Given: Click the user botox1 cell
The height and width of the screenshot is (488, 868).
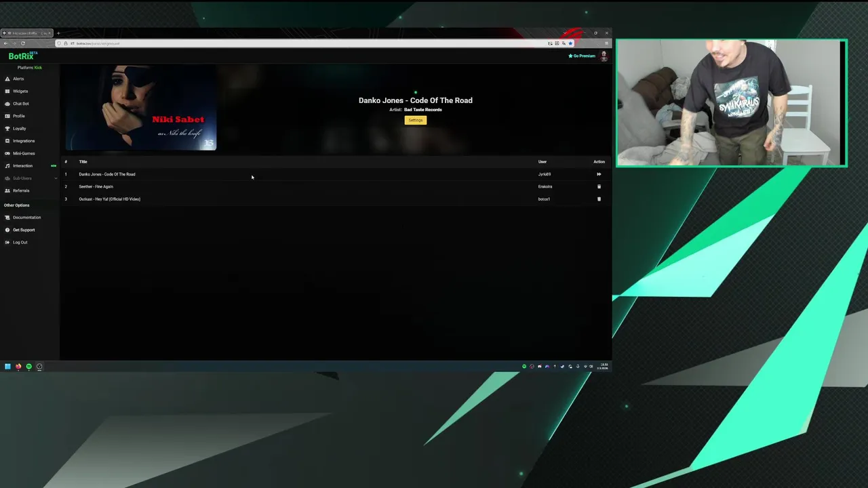Looking at the screenshot, I should coord(544,199).
